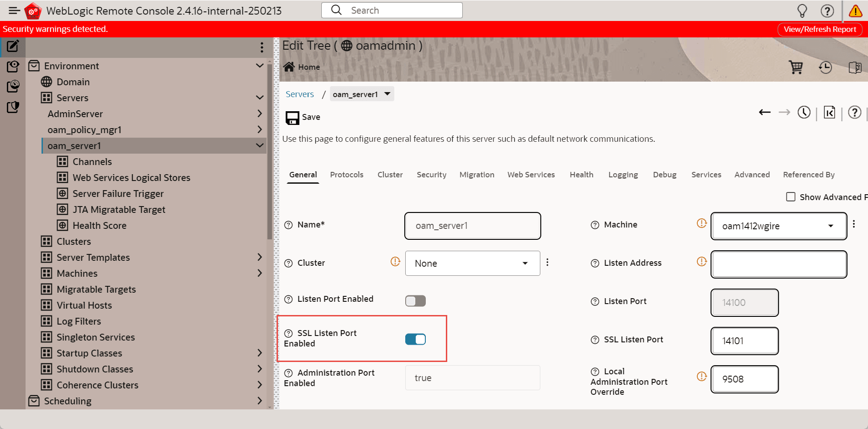The image size is (868, 429).
Task: Switch to the Security tab
Action: [x=431, y=175]
